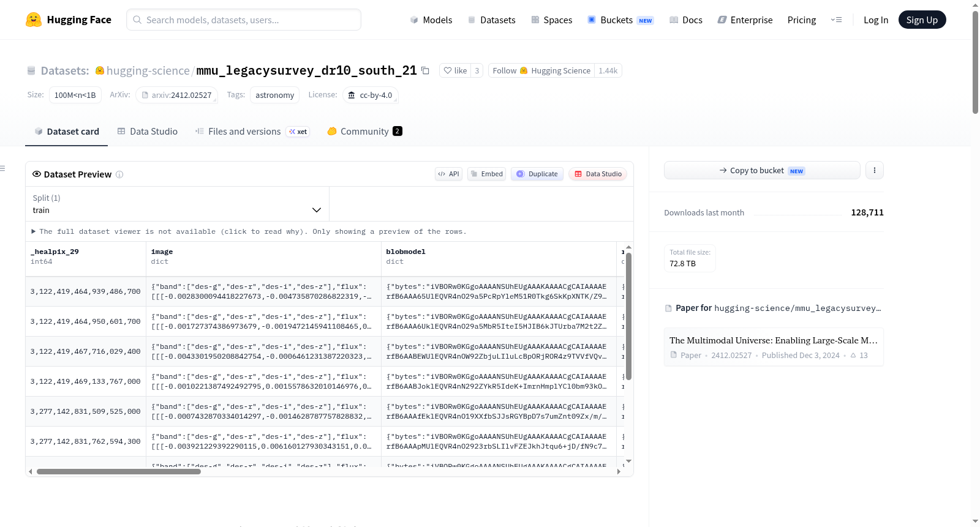Screen dimensions: 980x527
Task: Select the cell 3,122,419,469,133,767,000
Action: point(86,381)
